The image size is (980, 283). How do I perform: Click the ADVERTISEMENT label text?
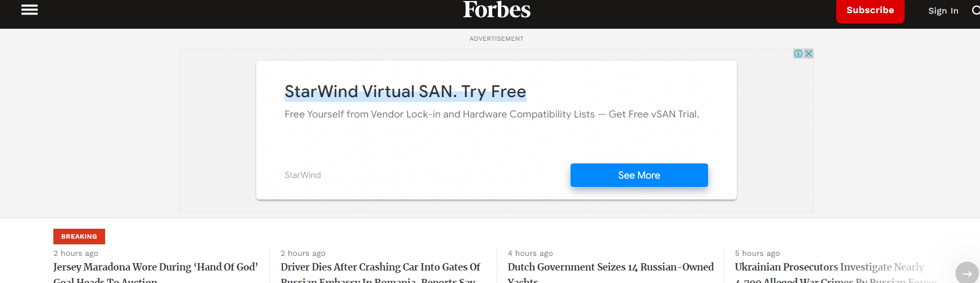[496, 39]
